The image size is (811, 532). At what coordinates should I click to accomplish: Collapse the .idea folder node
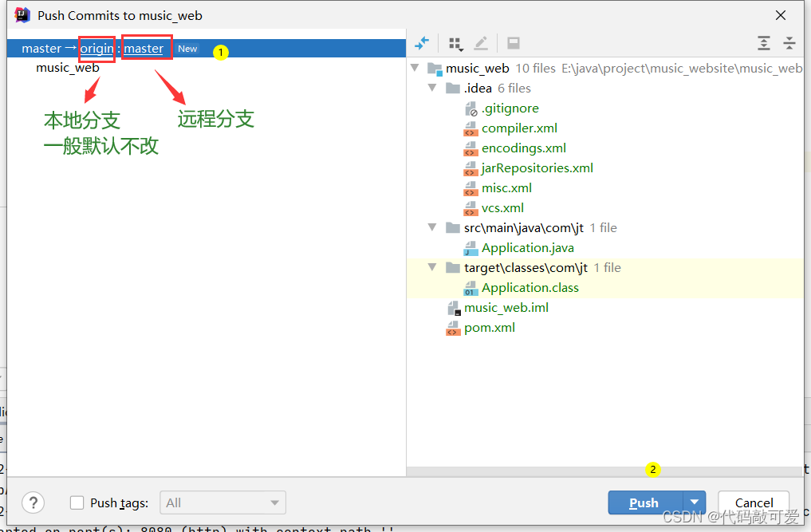tap(432, 88)
